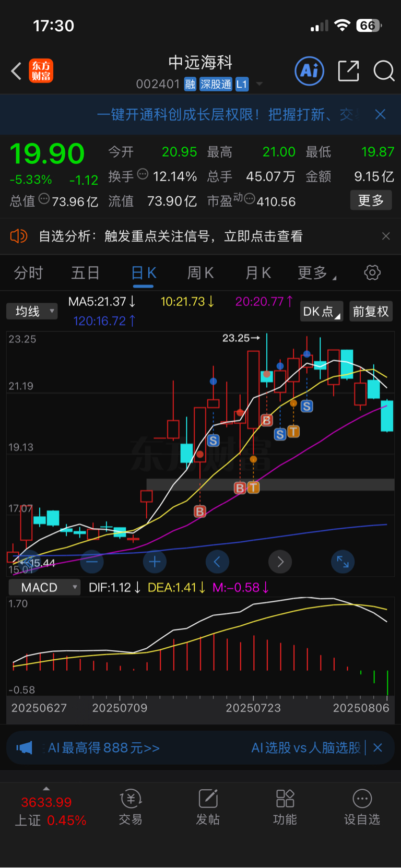
Task: Open the DK点 dropdown
Action: coord(321,312)
